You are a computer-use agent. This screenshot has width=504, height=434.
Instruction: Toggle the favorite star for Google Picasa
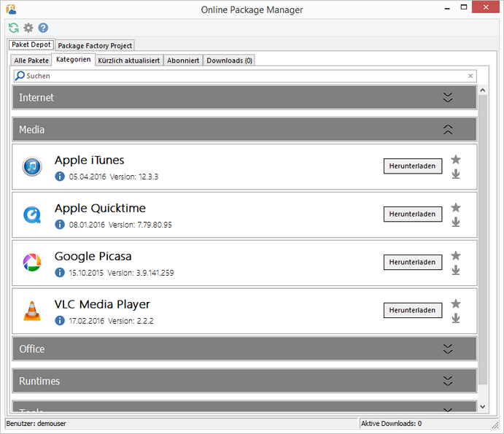pos(456,255)
